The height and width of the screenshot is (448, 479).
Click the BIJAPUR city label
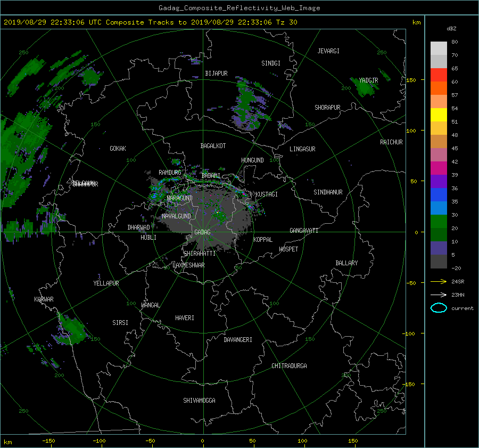[x=216, y=74]
